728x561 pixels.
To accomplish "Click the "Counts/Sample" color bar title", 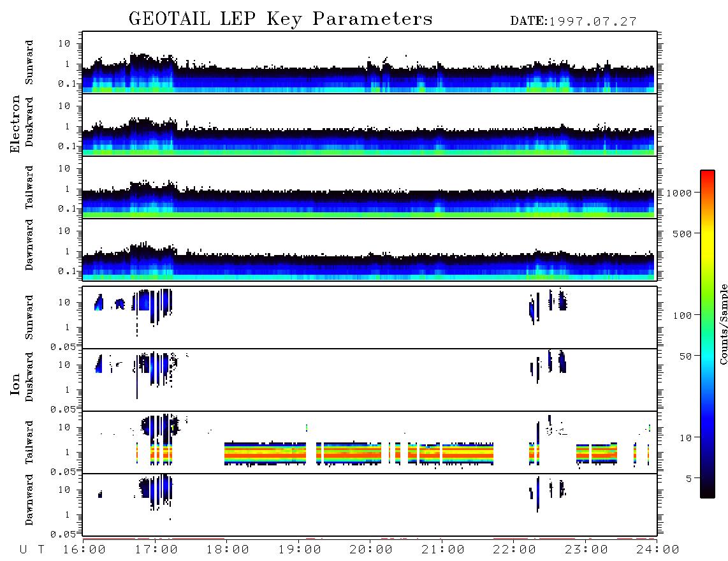I will [723, 324].
